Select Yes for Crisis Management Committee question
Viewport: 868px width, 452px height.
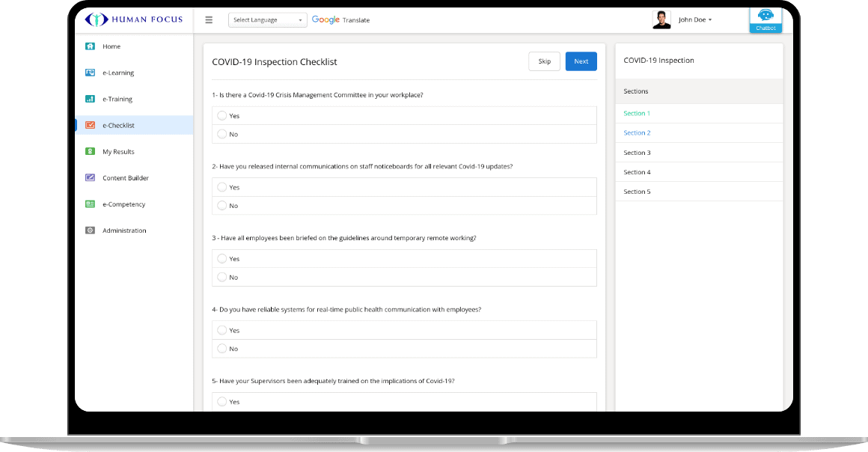(221, 116)
